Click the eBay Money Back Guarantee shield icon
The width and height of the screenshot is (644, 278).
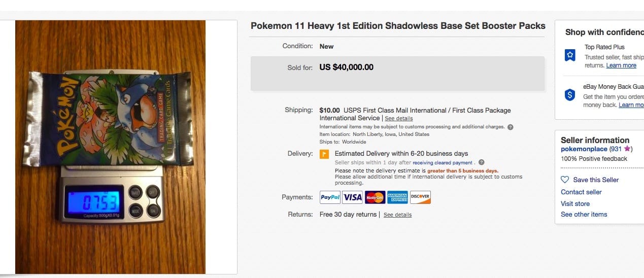click(570, 95)
